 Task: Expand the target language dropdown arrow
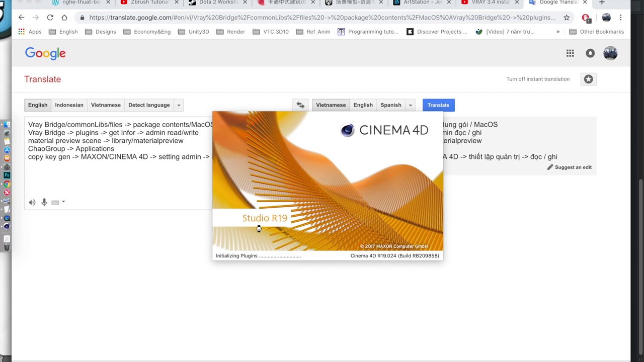pos(411,105)
